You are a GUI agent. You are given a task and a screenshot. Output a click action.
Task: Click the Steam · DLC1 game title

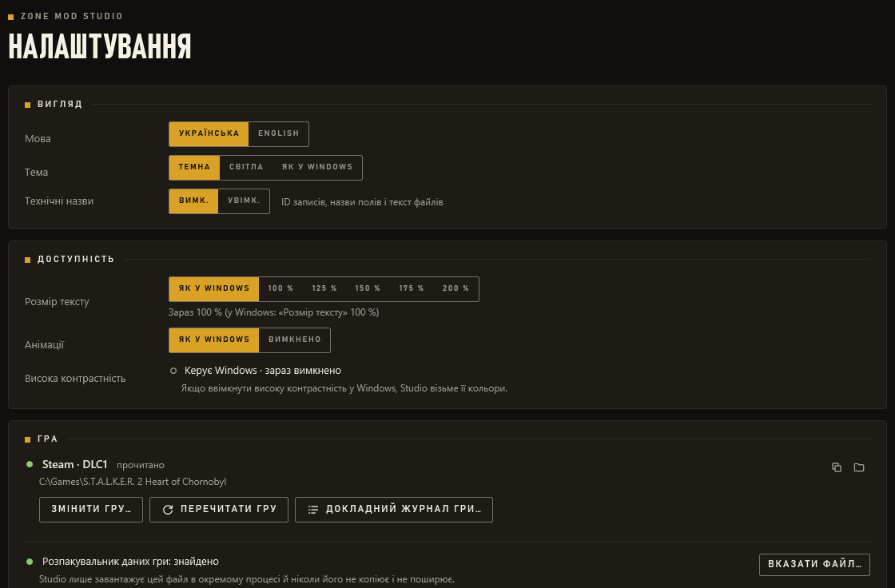75,465
